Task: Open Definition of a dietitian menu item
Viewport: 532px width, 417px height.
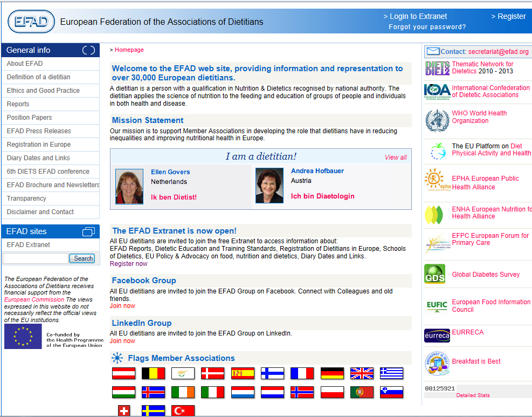Action: pyautogui.click(x=51, y=77)
